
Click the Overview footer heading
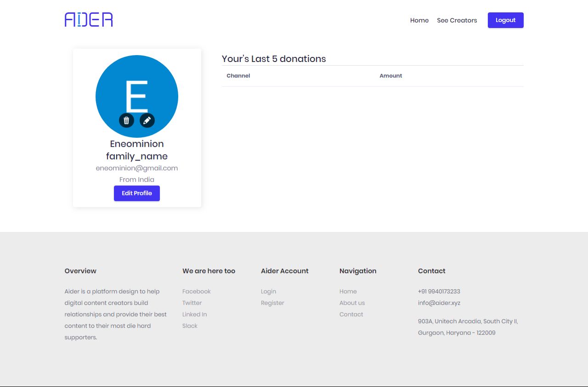[80, 271]
